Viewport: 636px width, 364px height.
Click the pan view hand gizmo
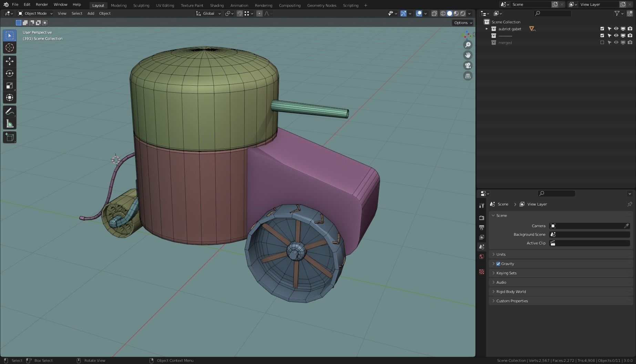tap(468, 55)
